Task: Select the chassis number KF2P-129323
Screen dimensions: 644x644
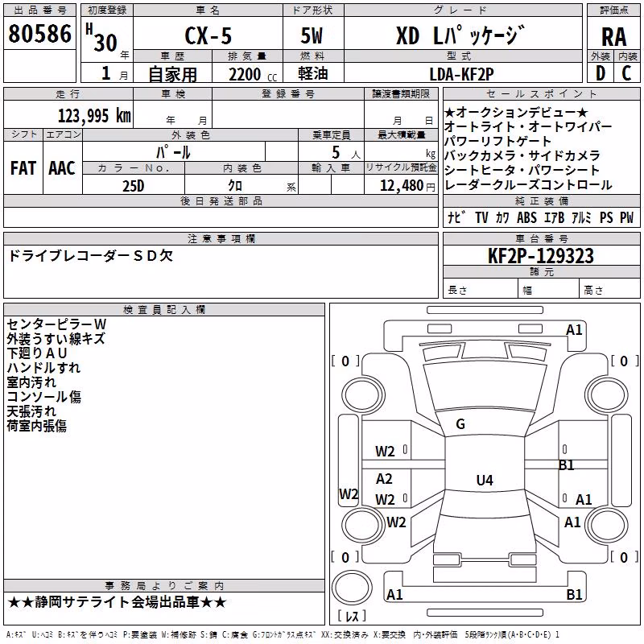Action: point(540,256)
